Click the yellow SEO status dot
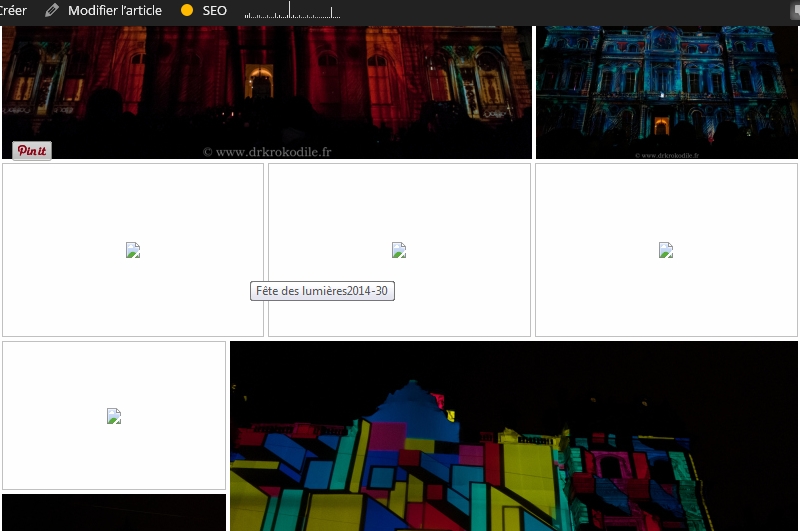Screen dimensions: 800x531 tap(186, 10)
